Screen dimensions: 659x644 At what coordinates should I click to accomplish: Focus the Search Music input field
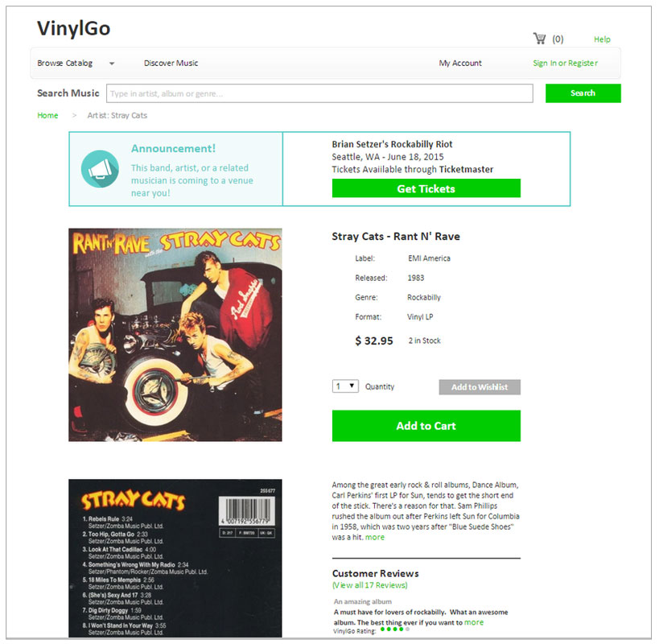(319, 93)
